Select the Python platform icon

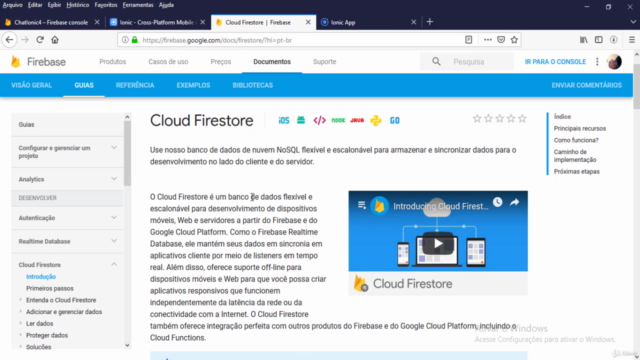point(376,120)
